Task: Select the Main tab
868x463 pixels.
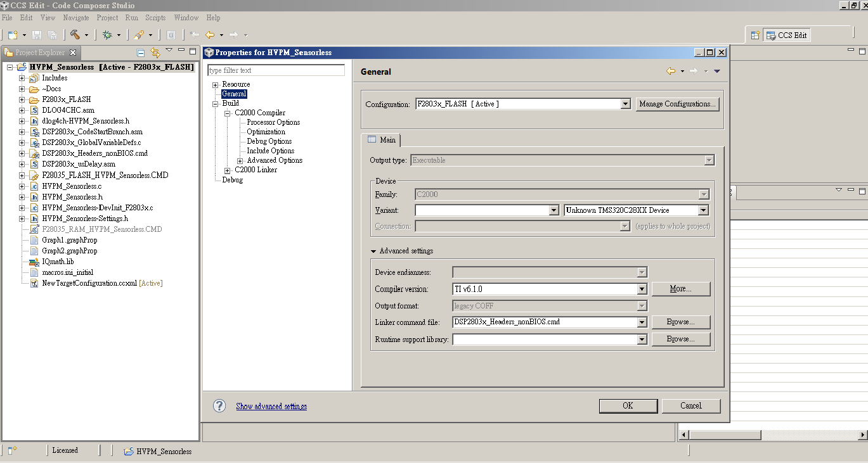Action: 381,140
